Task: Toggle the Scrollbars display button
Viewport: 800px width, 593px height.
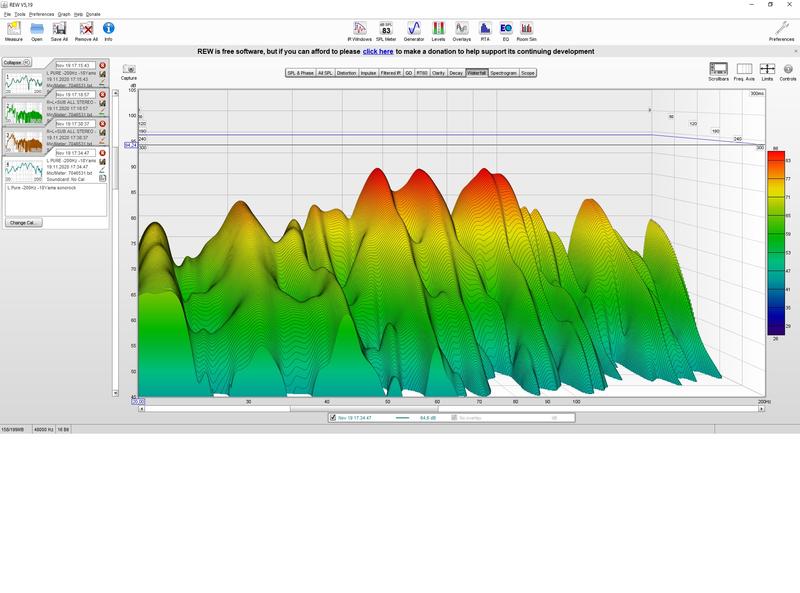Action: point(718,71)
